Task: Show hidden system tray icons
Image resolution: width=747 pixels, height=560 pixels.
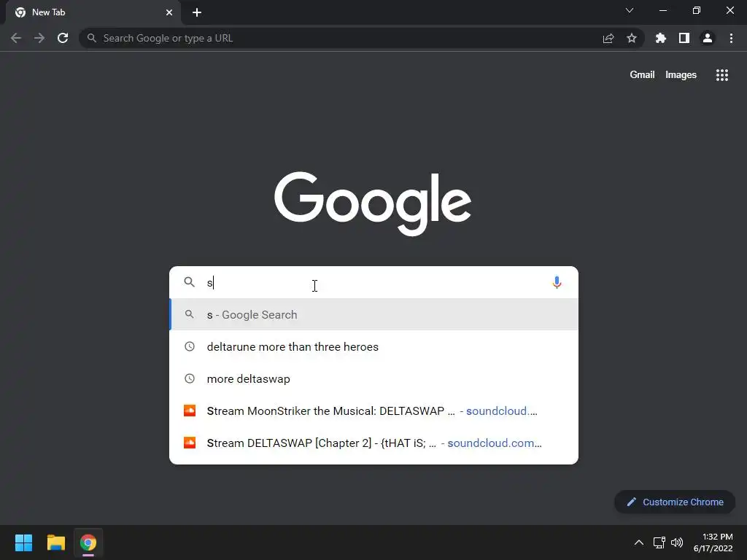Action: pos(639,542)
